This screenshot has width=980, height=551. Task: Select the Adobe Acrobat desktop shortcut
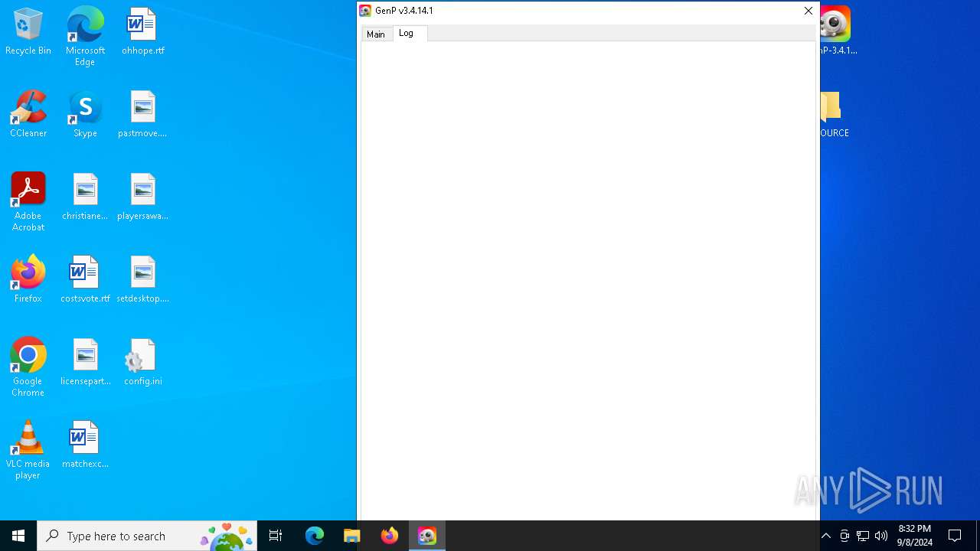coord(28,201)
